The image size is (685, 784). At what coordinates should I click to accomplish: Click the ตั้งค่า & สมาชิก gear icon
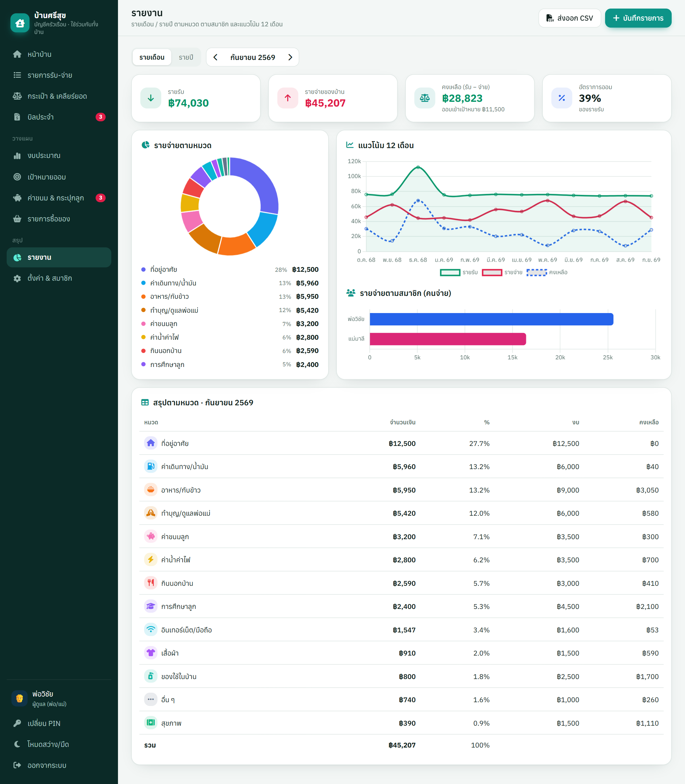pyautogui.click(x=17, y=278)
